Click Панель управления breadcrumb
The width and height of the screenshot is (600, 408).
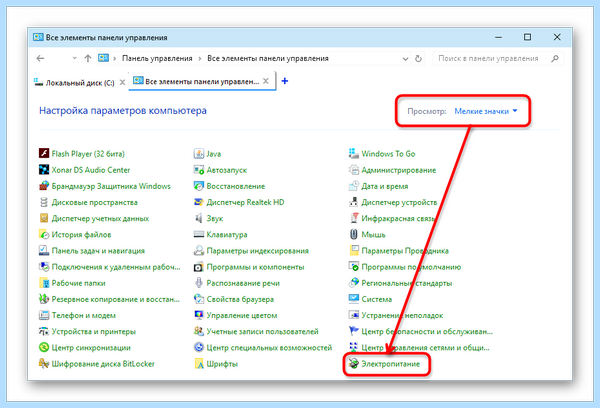(157, 59)
